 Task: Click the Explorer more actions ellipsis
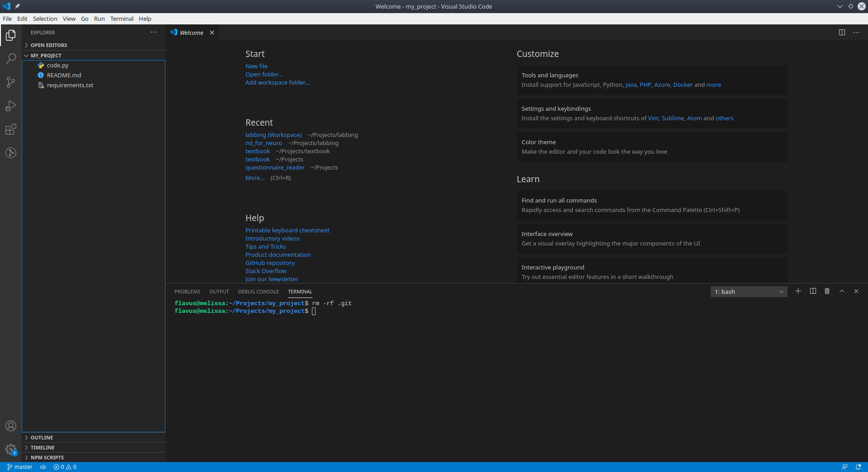click(154, 32)
